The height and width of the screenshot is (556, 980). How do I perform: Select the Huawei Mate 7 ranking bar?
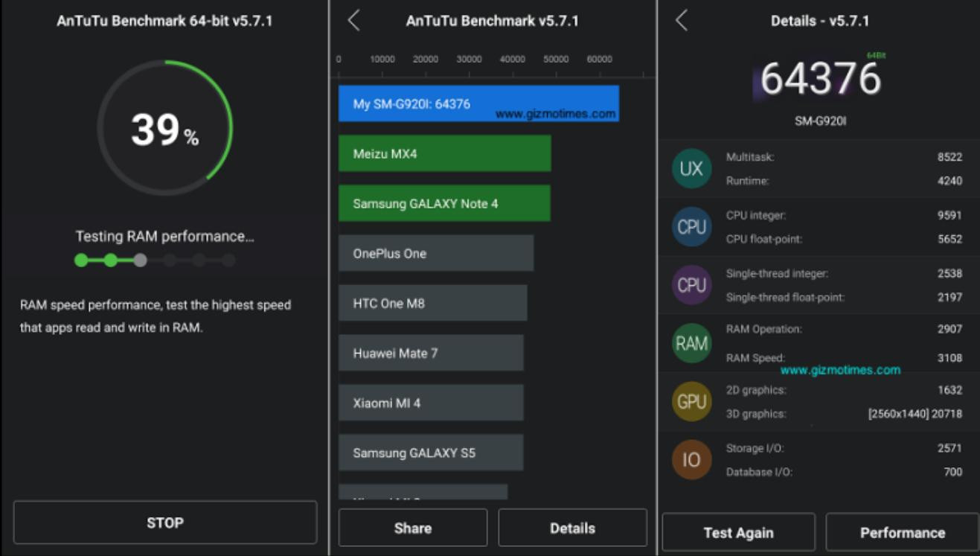tap(431, 353)
